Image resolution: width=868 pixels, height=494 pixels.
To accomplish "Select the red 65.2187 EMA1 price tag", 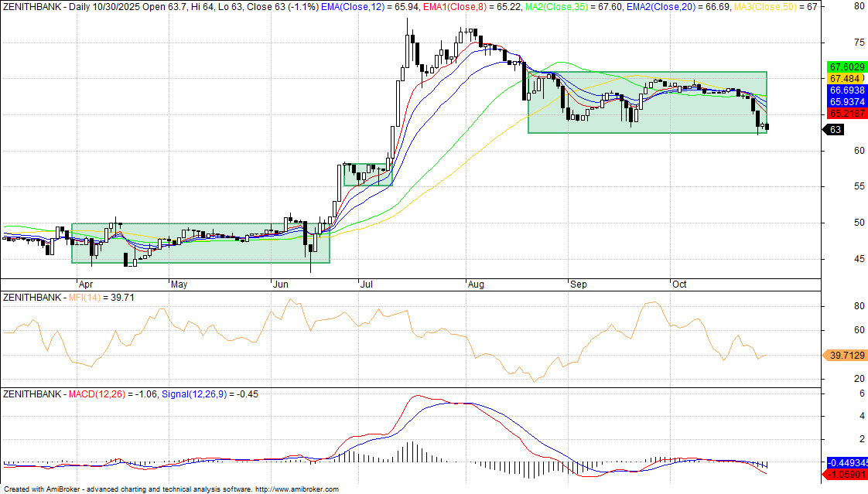I will (x=845, y=113).
